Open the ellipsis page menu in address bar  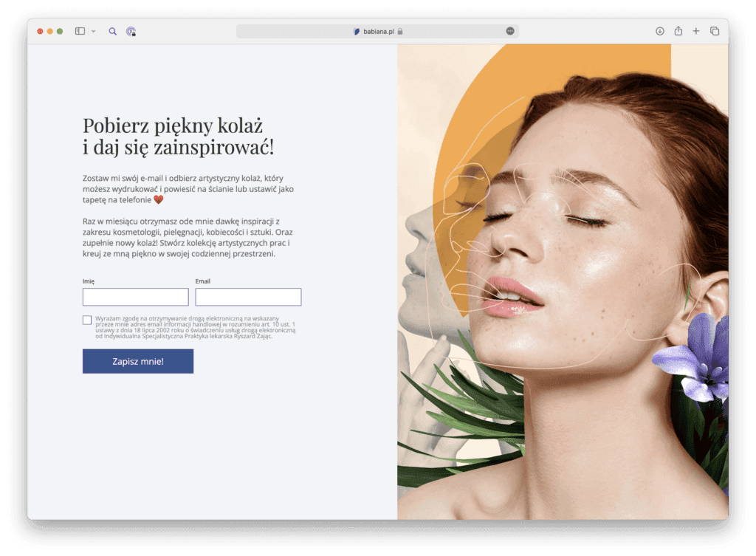(509, 31)
